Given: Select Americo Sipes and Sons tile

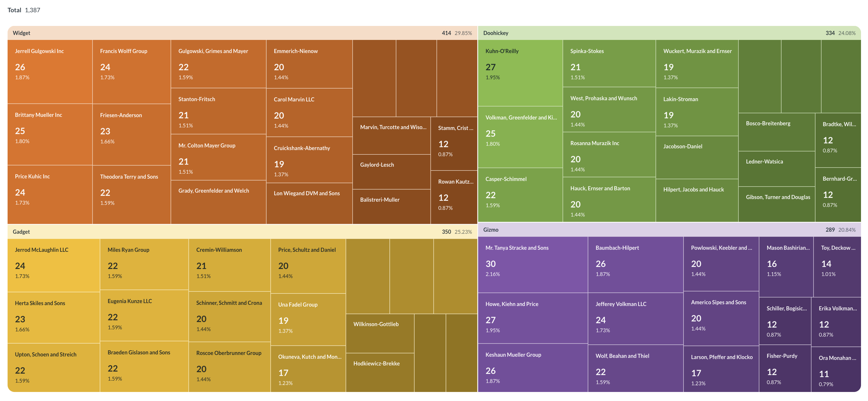Looking at the screenshot, I should [721, 319].
